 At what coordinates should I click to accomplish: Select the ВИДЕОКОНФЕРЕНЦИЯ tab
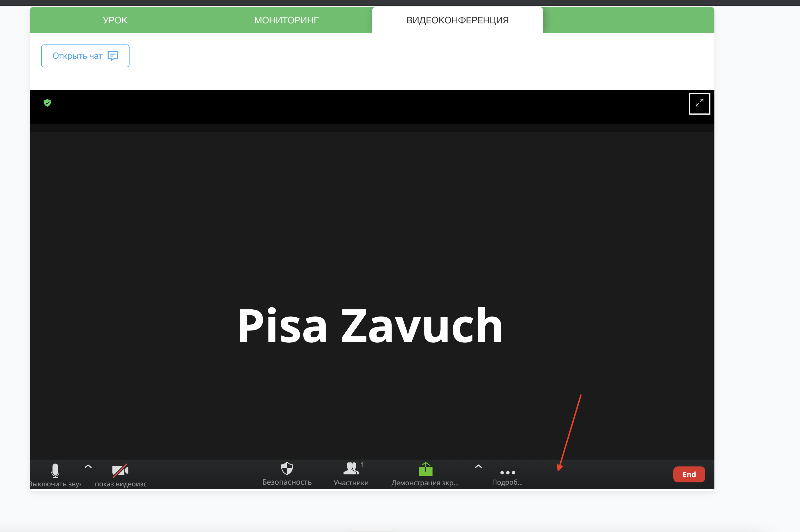457,20
